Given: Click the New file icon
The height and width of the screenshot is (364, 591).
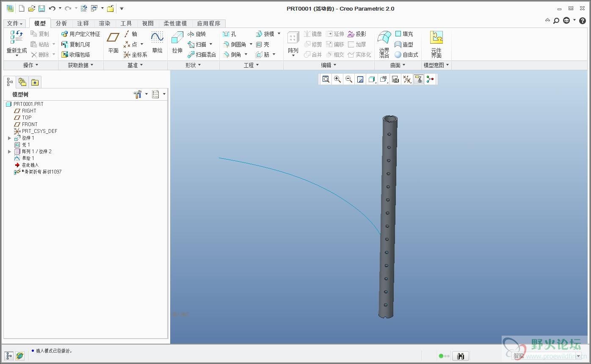Looking at the screenshot, I should point(22,8).
